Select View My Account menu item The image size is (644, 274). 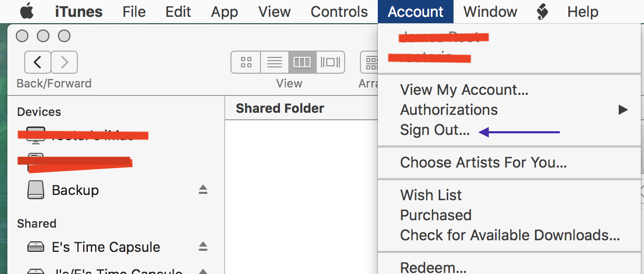464,90
